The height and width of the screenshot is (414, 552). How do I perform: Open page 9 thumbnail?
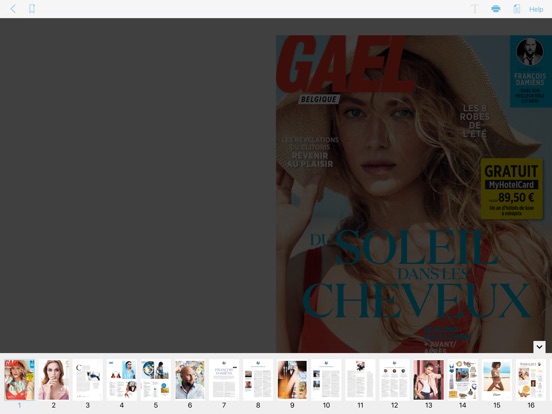(x=292, y=380)
